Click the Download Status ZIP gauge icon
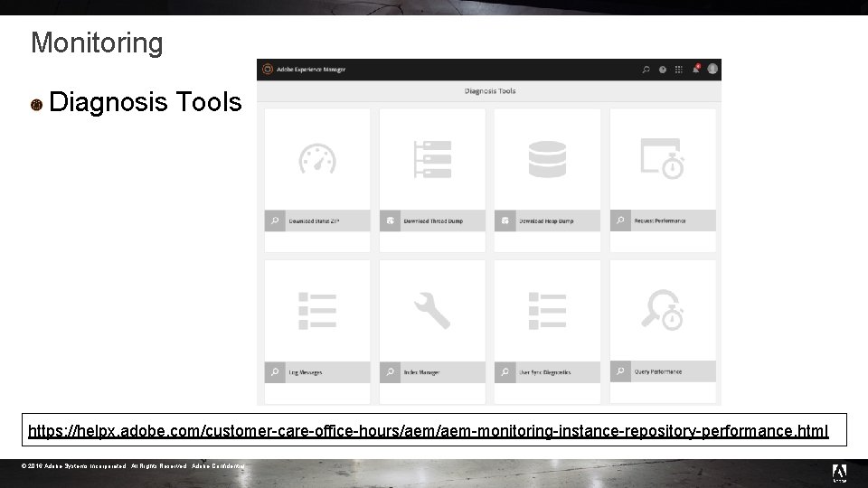 pos(317,159)
